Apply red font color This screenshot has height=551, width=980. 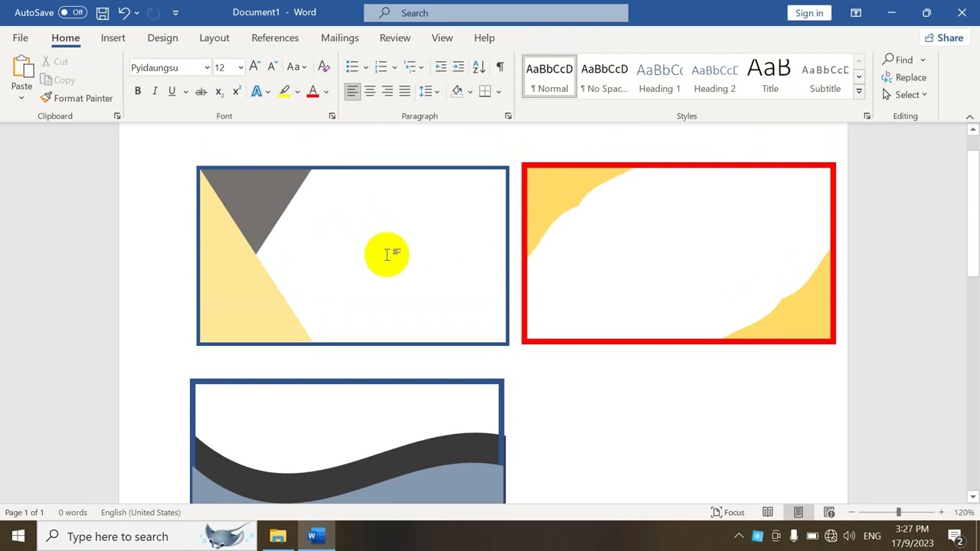coord(312,91)
